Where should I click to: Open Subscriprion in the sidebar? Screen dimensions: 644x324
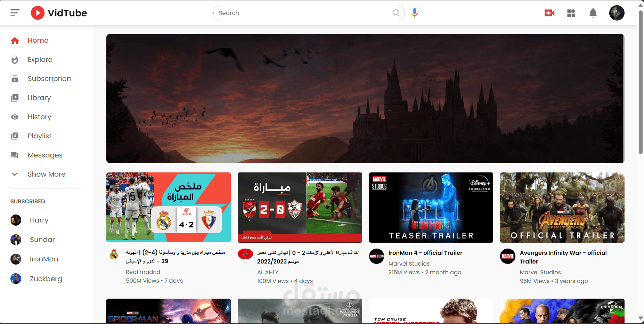point(49,79)
